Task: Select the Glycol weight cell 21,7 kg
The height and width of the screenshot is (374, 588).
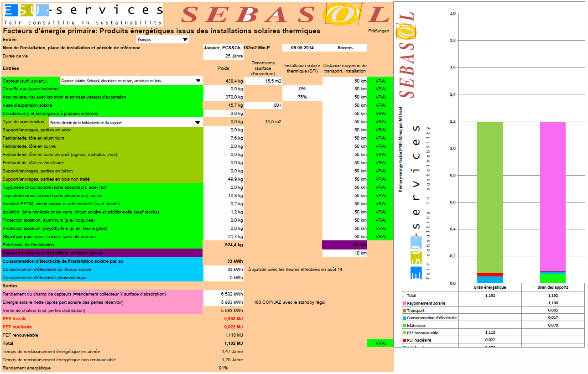Action: tap(224, 237)
